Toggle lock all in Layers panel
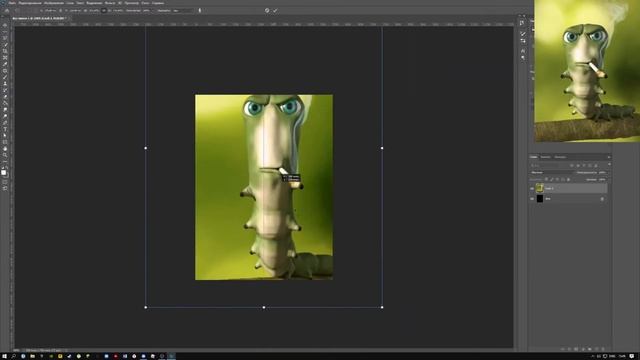The height and width of the screenshot is (360, 640). tap(569, 180)
